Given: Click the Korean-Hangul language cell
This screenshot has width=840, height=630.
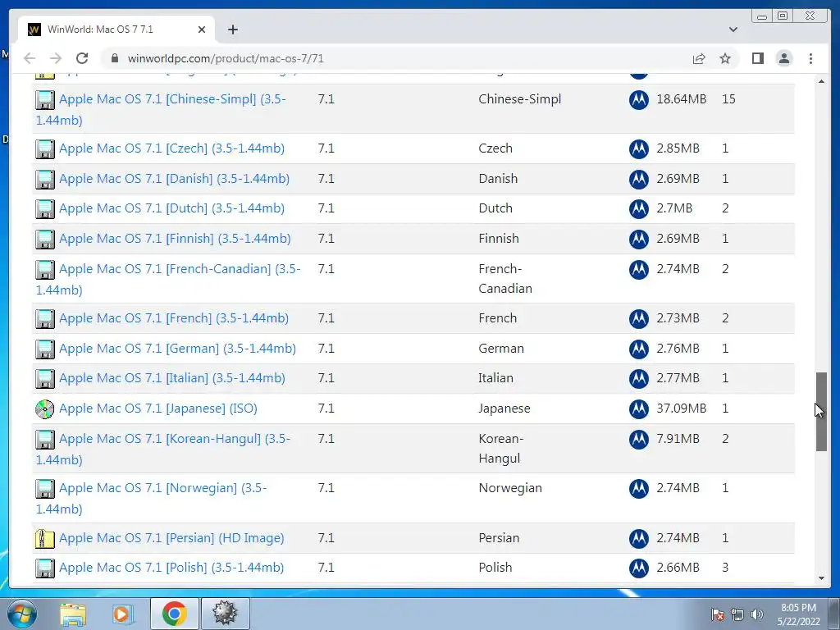Looking at the screenshot, I should tap(501, 449).
